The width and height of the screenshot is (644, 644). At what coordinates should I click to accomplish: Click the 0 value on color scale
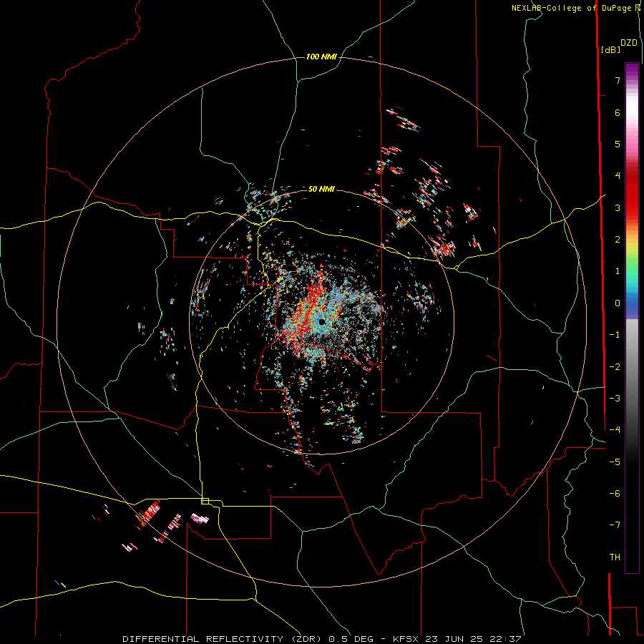(x=618, y=303)
